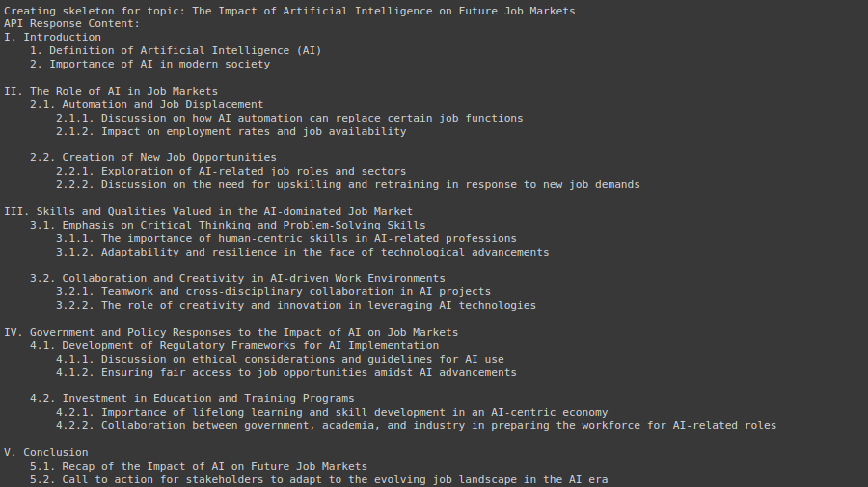Select '2.2. Creation of New Job Opportunities'

[x=153, y=158]
